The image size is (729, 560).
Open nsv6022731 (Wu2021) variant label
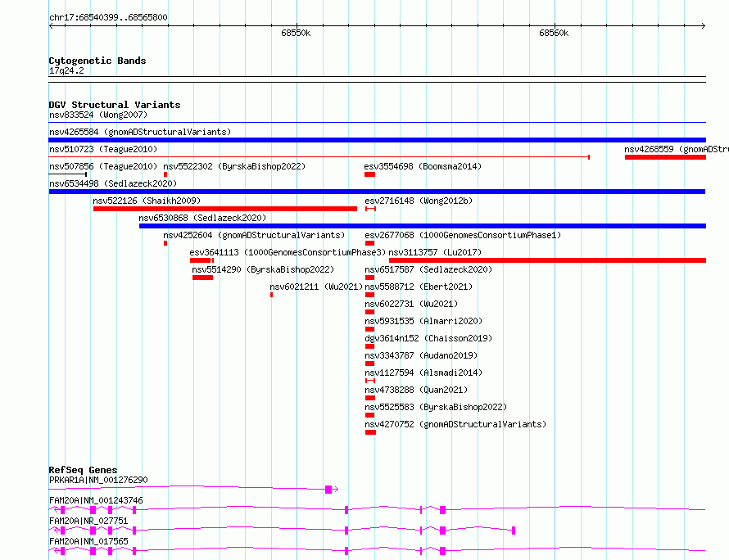click(x=411, y=304)
